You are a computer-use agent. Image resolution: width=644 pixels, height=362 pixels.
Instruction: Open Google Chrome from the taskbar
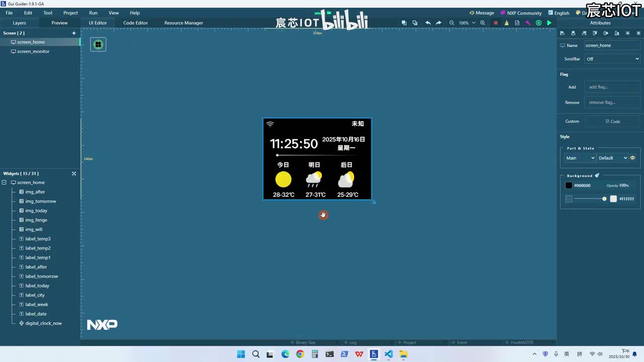[300, 354]
